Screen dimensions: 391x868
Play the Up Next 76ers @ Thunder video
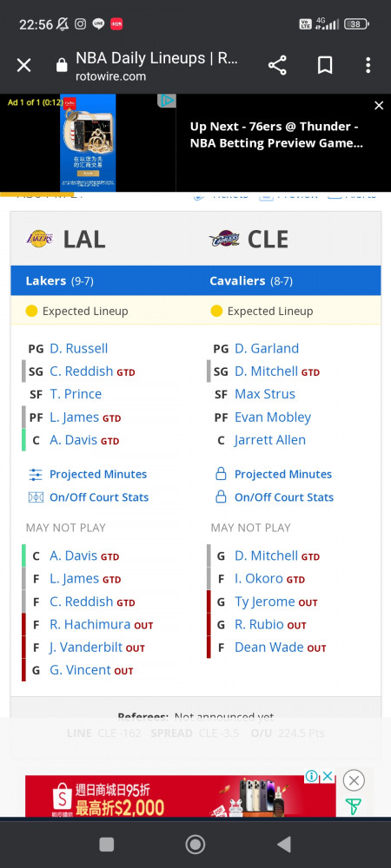click(x=276, y=135)
